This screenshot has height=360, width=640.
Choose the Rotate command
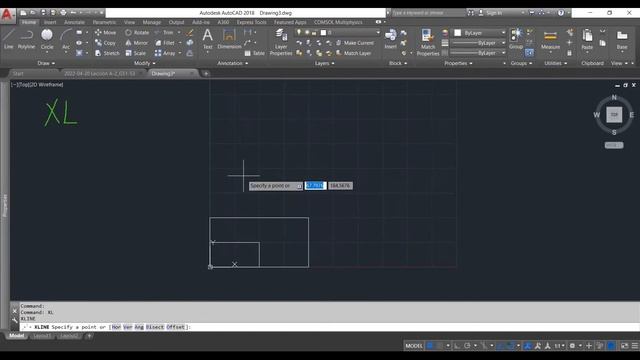[137, 32]
